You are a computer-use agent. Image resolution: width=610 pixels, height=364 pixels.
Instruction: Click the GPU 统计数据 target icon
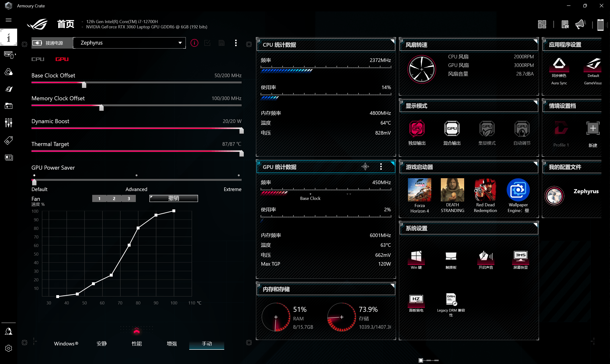coord(365,167)
